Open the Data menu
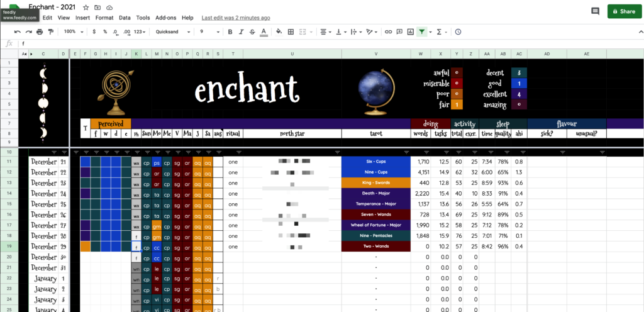This screenshot has width=644, height=312. click(x=125, y=18)
